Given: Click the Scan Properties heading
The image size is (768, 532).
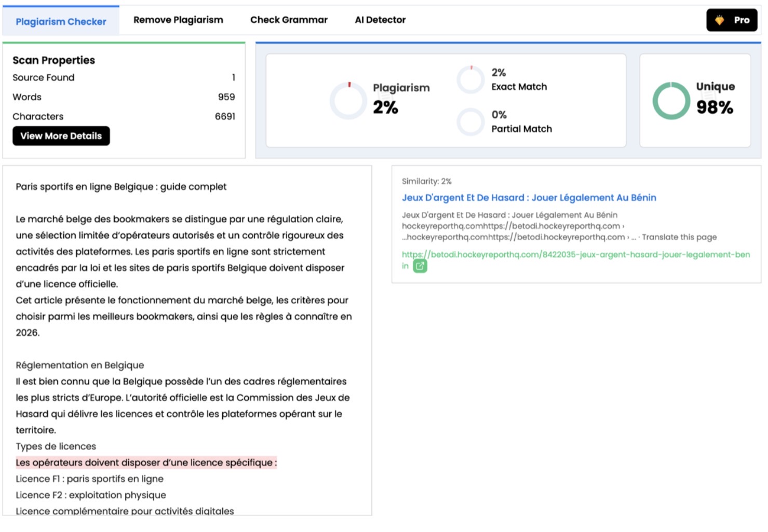Looking at the screenshot, I should coord(54,60).
